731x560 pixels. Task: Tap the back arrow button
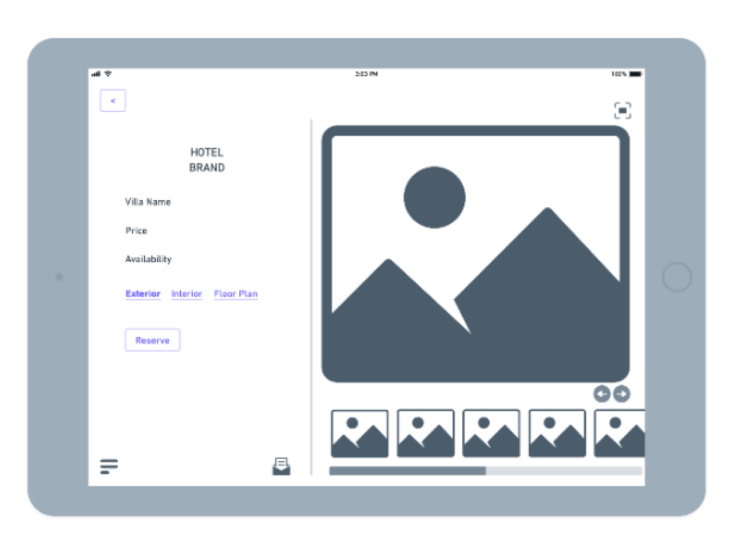(x=113, y=101)
